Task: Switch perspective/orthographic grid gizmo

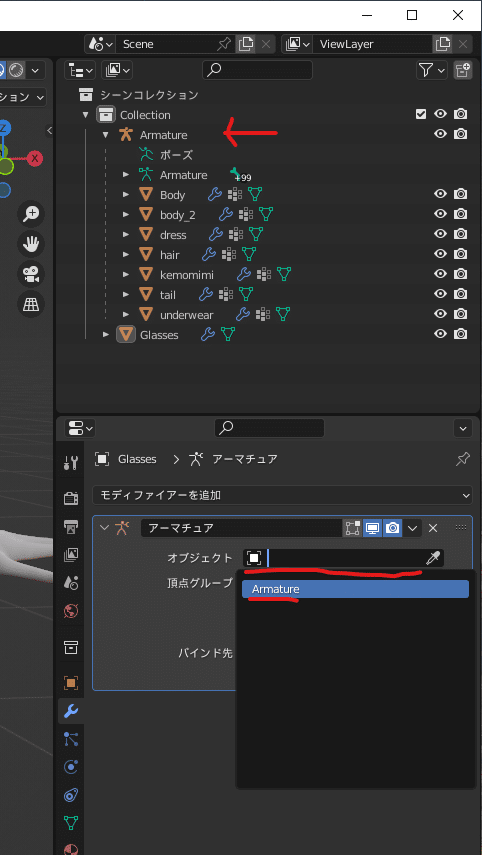Action: [x=31, y=304]
